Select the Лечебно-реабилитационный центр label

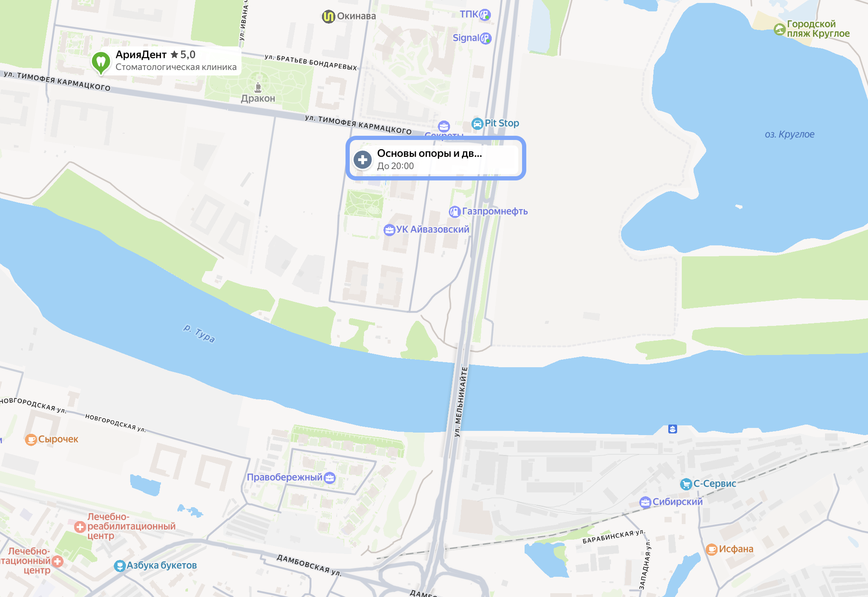[131, 526]
